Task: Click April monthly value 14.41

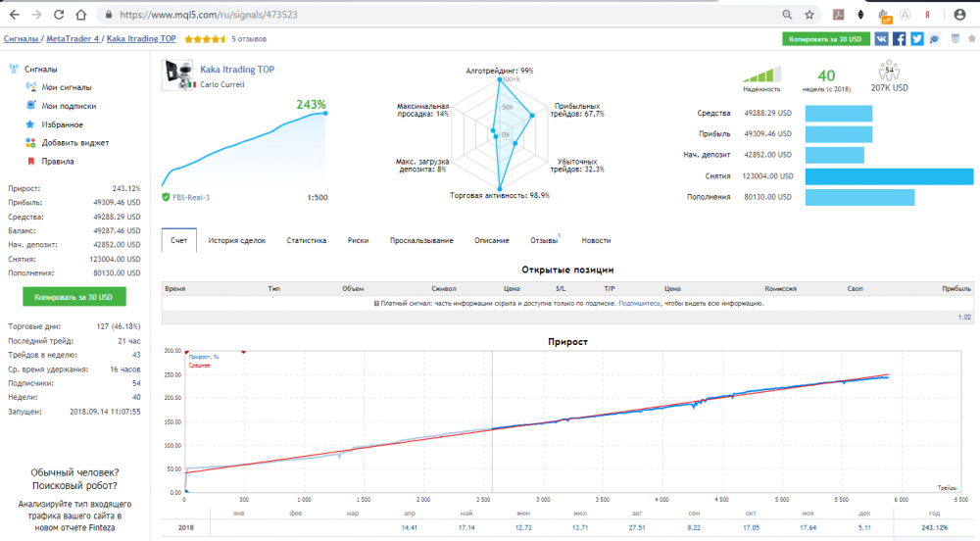Action: (x=410, y=527)
